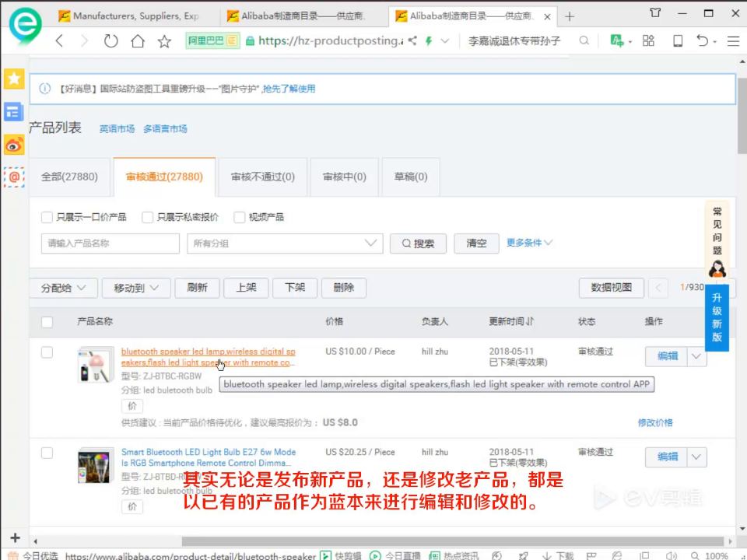Open the favorites star in left sidebar
Viewport: 747px width, 560px height.
[14, 79]
